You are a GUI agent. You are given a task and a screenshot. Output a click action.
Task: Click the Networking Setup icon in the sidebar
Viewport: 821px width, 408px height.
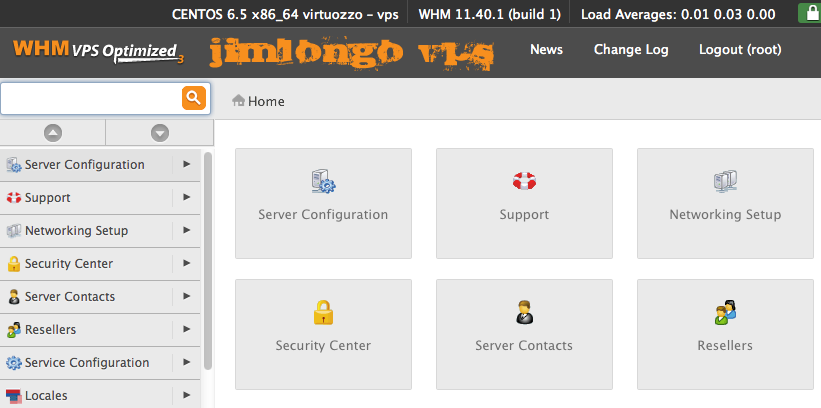point(14,231)
